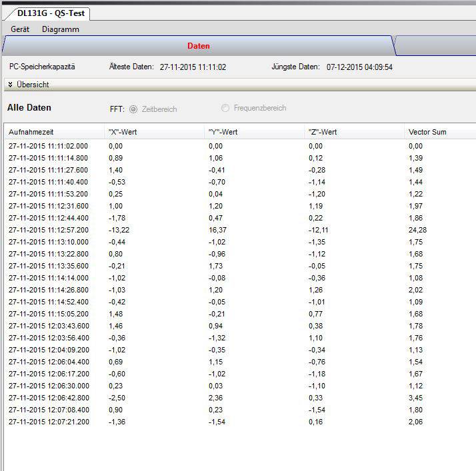Select the Zeitbereich radio button
This screenshot has height=471, width=476.
[133, 109]
